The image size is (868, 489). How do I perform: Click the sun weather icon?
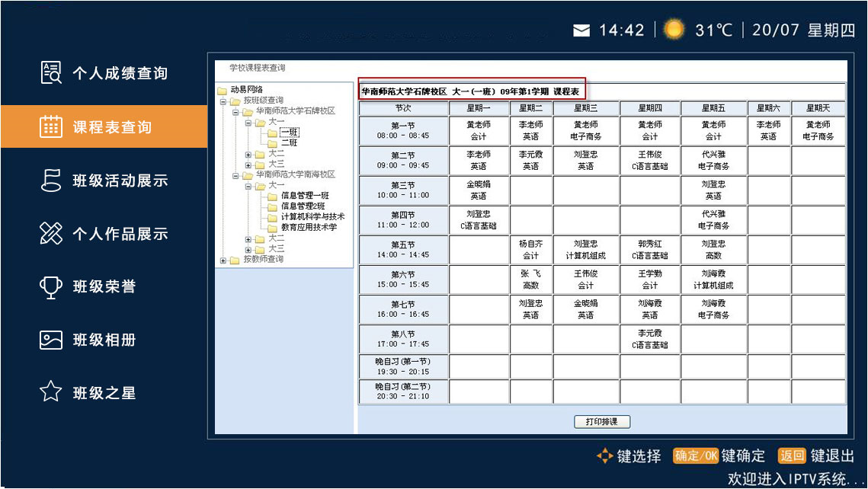(674, 30)
